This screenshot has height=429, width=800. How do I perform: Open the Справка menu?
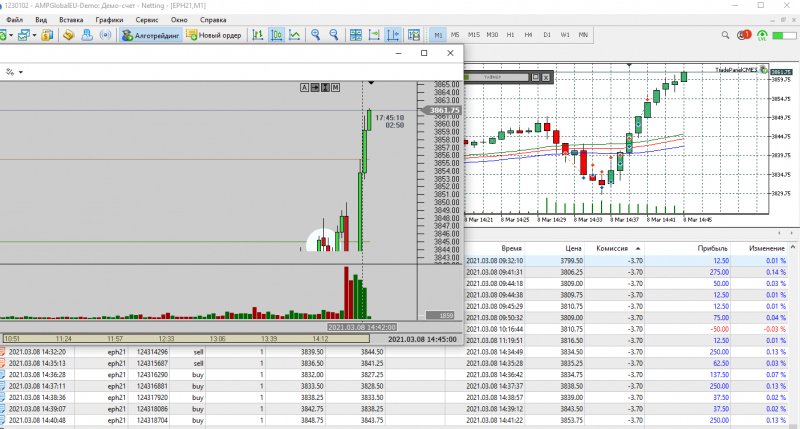point(213,20)
